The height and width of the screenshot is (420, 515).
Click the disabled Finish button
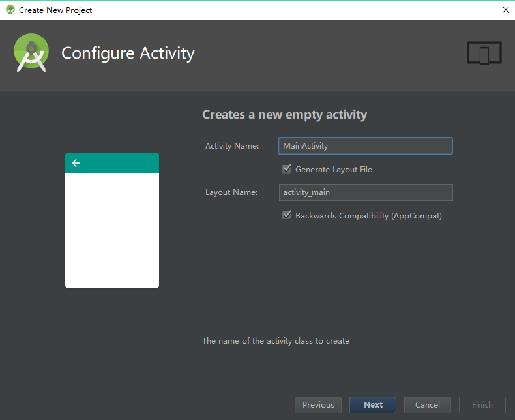(x=482, y=405)
